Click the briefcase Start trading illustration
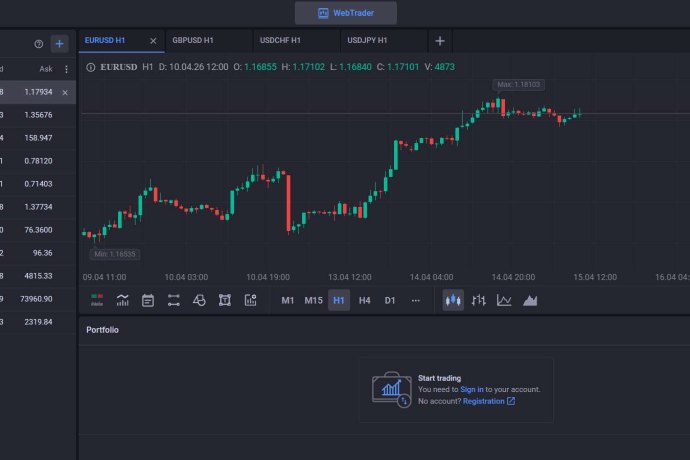The image size is (690, 460). [391, 390]
